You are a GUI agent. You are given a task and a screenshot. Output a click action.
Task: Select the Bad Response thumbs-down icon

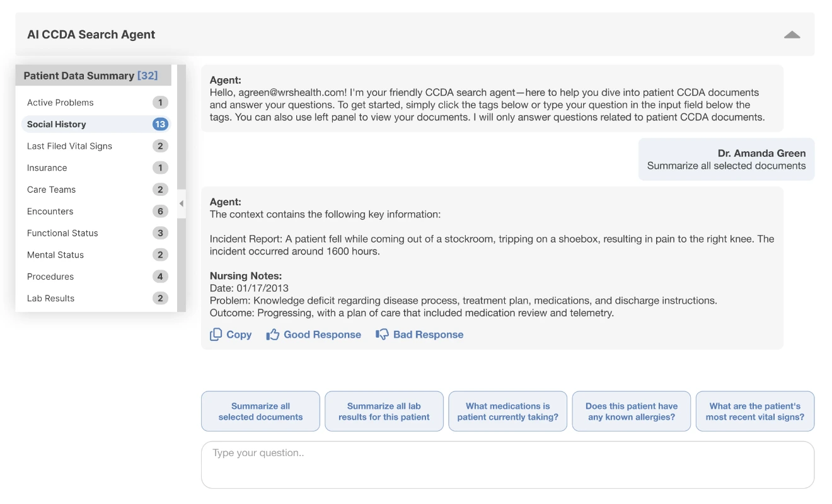383,335
